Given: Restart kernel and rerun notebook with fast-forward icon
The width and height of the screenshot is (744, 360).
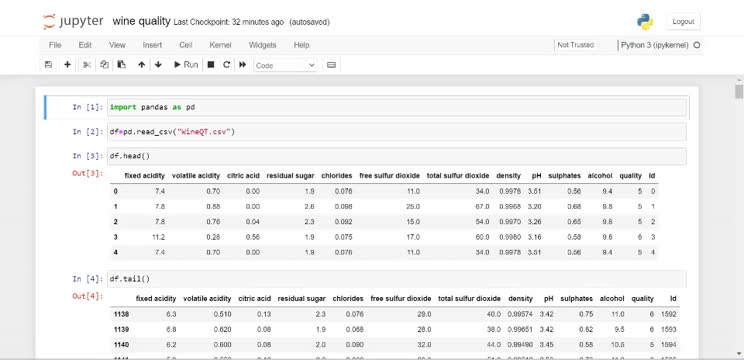Looking at the screenshot, I should click(x=242, y=65).
